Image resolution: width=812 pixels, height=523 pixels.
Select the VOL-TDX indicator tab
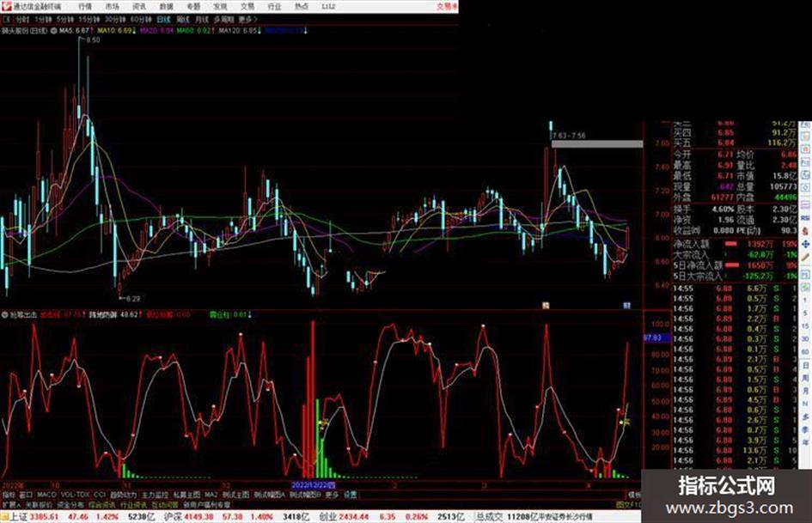pyautogui.click(x=75, y=495)
